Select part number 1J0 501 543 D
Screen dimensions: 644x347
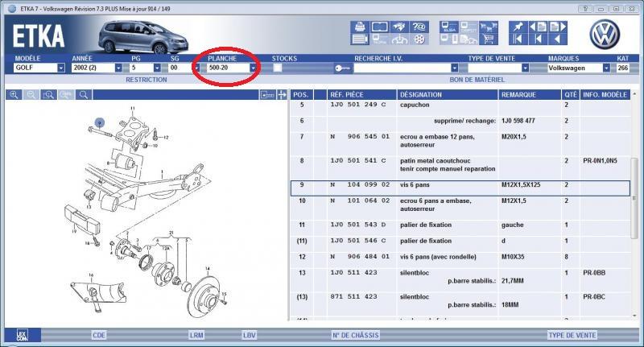[358, 225]
